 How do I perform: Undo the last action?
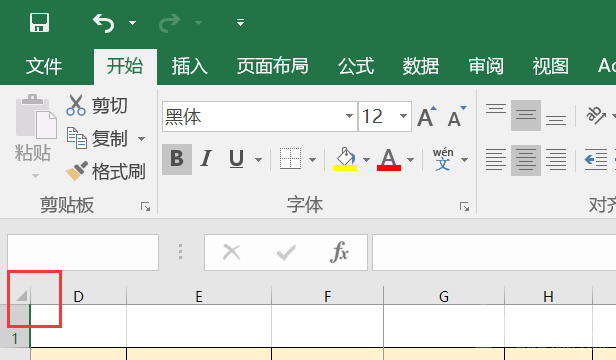point(103,23)
